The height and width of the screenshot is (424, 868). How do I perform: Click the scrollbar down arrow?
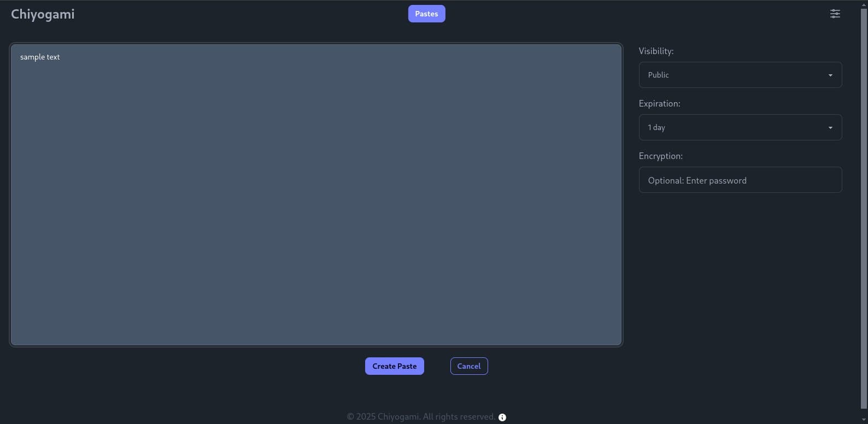(864, 420)
